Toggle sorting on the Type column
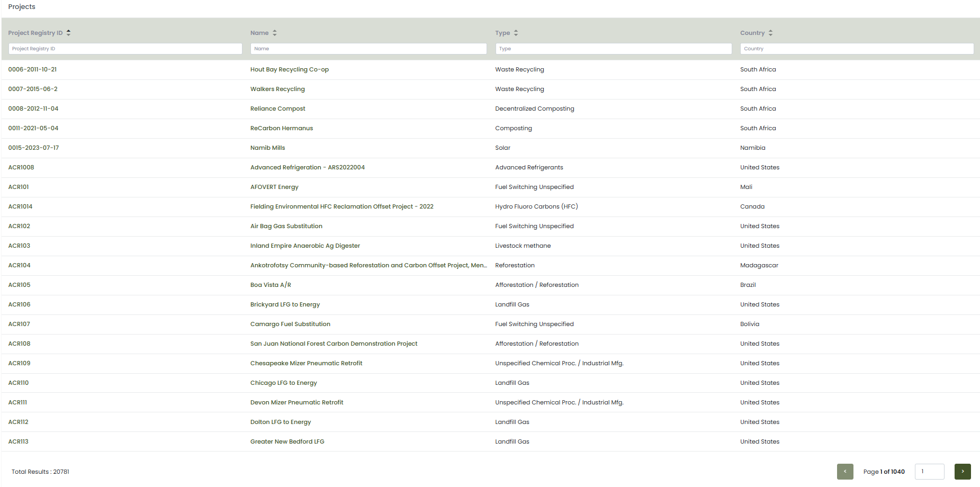The height and width of the screenshot is (487, 980). pos(516,33)
